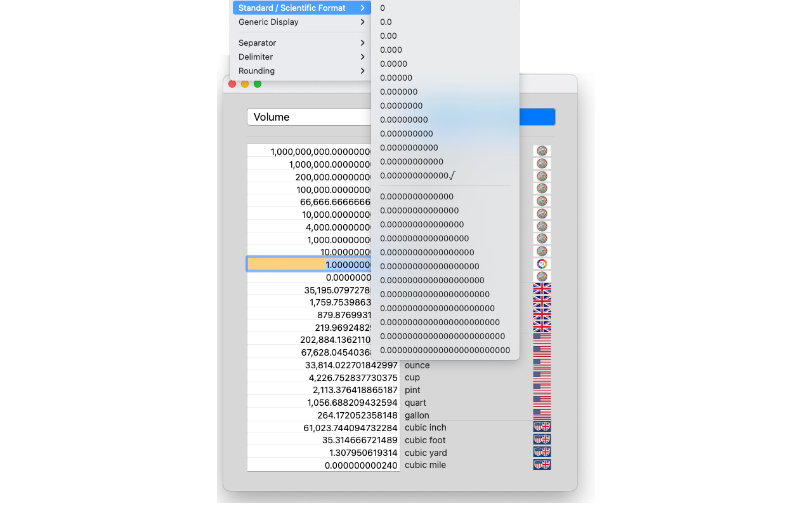
Task: Click the value 0.000000000240
Action: tap(362, 465)
